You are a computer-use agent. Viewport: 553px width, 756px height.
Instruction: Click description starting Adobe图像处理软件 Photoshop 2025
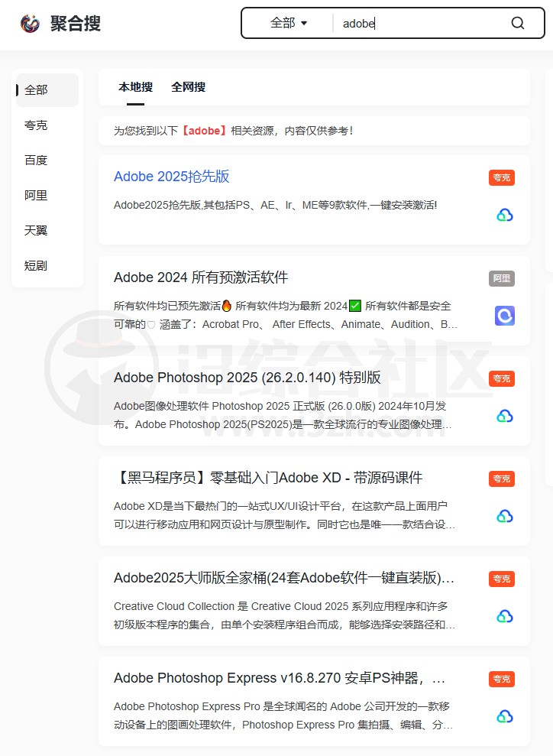283,416
